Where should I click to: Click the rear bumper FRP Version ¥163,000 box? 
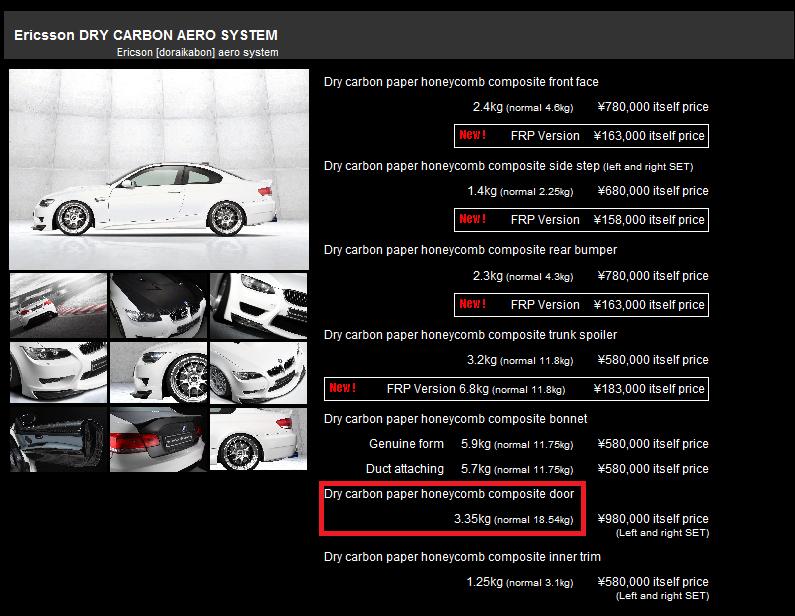(x=581, y=305)
